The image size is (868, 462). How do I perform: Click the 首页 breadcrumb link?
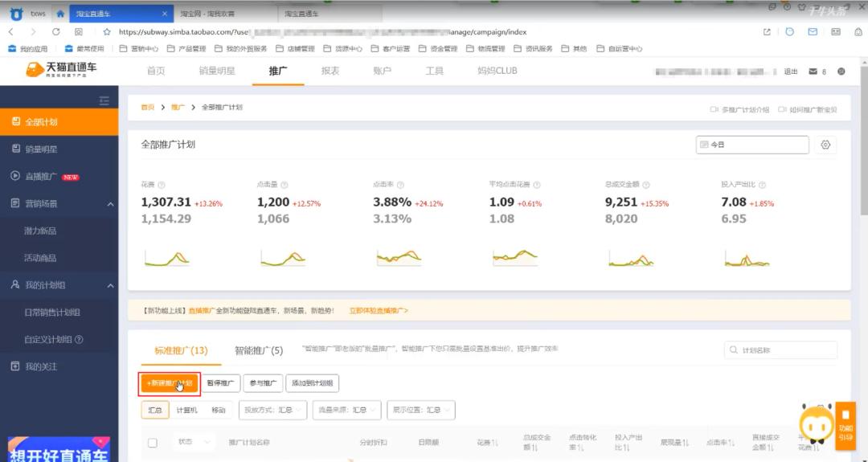(x=147, y=108)
